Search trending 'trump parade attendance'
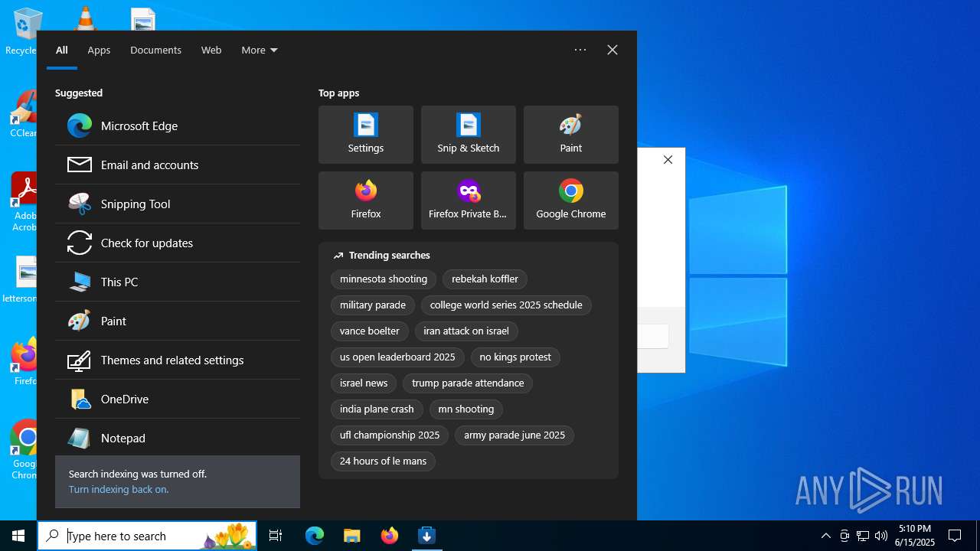The image size is (980, 551). point(468,383)
